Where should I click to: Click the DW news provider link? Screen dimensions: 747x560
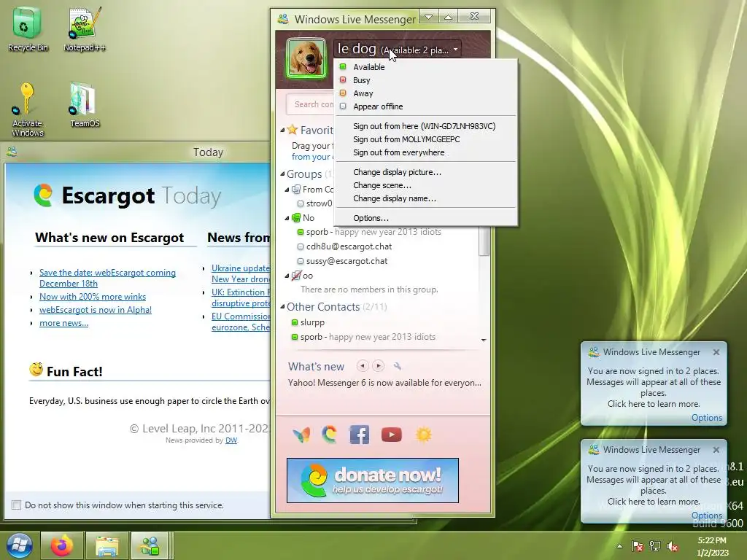231,440
